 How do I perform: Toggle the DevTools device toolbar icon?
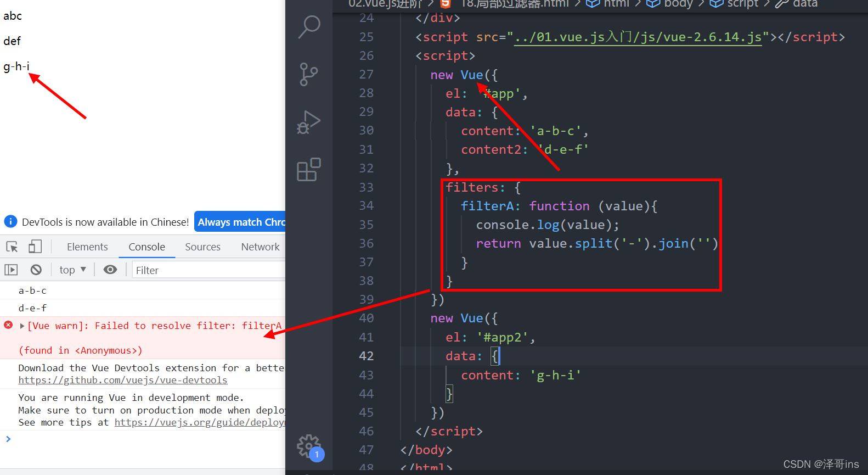(35, 247)
